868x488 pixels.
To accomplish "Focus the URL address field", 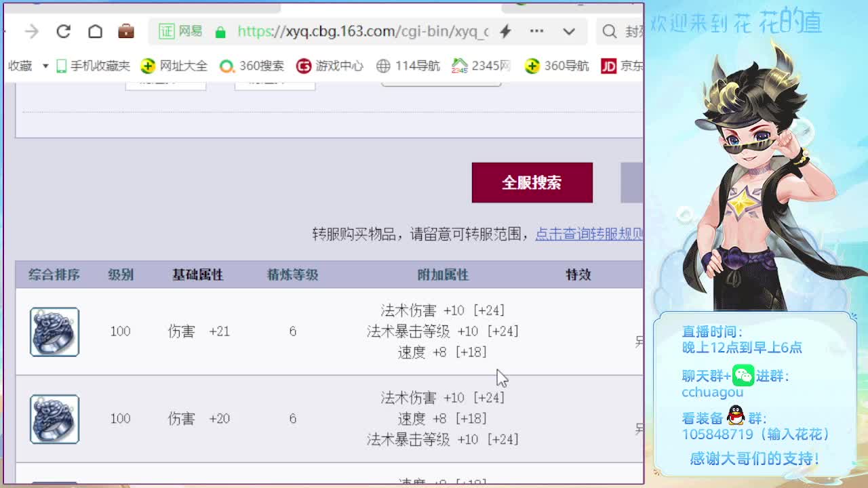I will coord(363,31).
